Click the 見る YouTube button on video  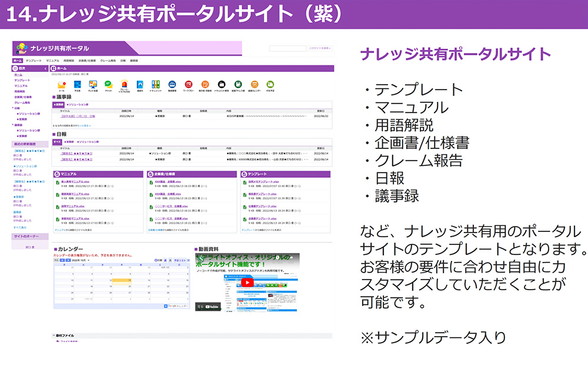pyautogui.click(x=208, y=307)
